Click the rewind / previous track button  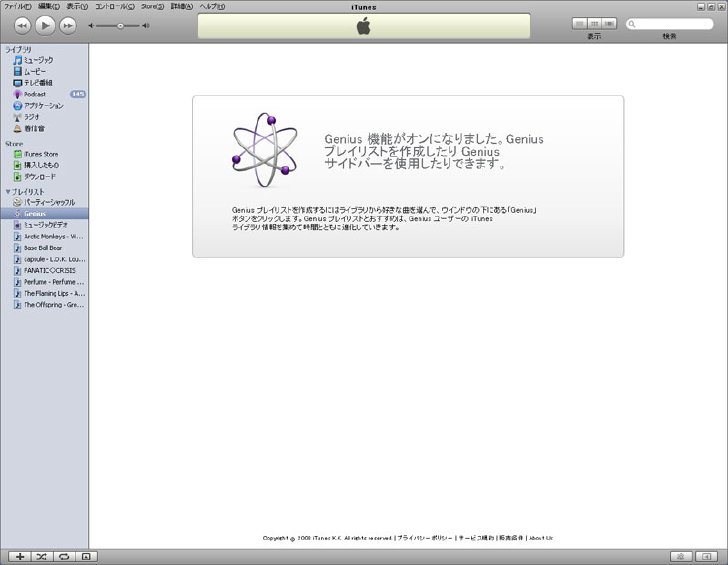coord(22,26)
